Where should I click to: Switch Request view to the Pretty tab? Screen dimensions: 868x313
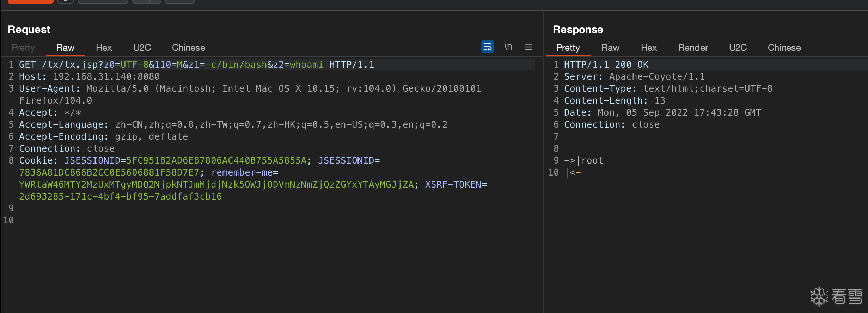(x=23, y=48)
